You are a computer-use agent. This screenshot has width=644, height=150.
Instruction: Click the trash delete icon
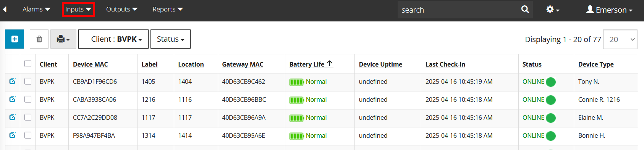(39, 39)
